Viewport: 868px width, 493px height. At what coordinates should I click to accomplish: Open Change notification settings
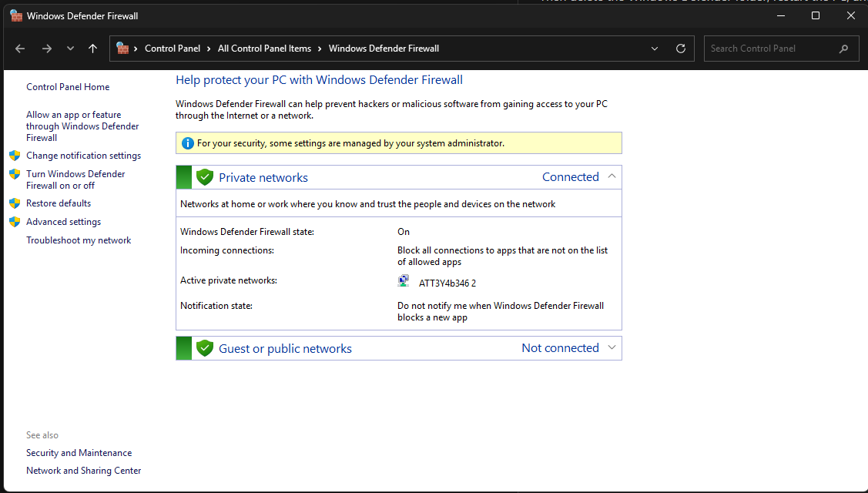[x=83, y=155]
